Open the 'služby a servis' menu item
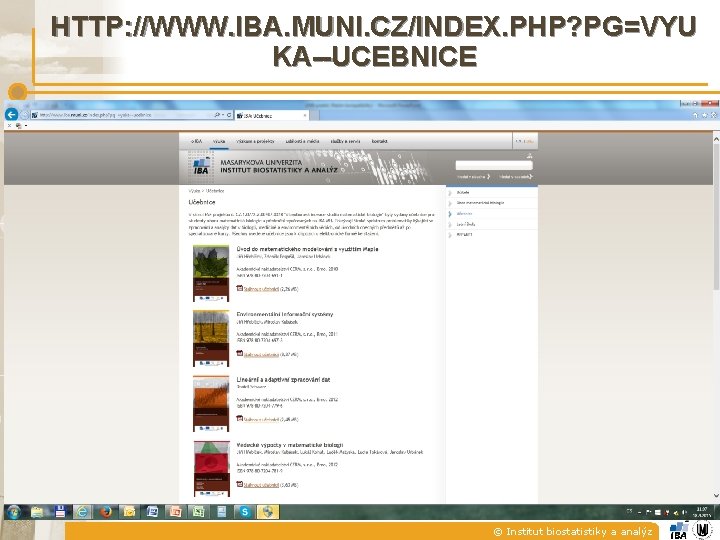The height and width of the screenshot is (540, 720). (x=345, y=141)
